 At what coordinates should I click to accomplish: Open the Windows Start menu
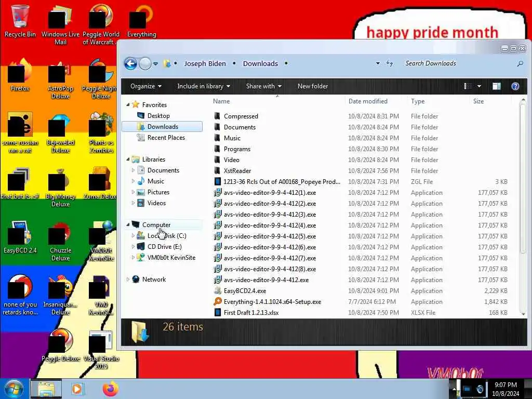point(14,389)
